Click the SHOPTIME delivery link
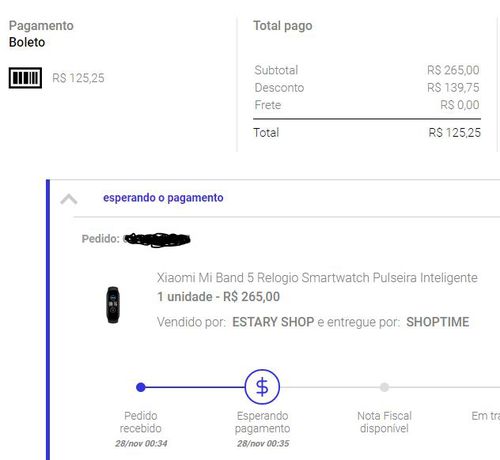Viewport: 500px width, 460px height. click(x=438, y=322)
